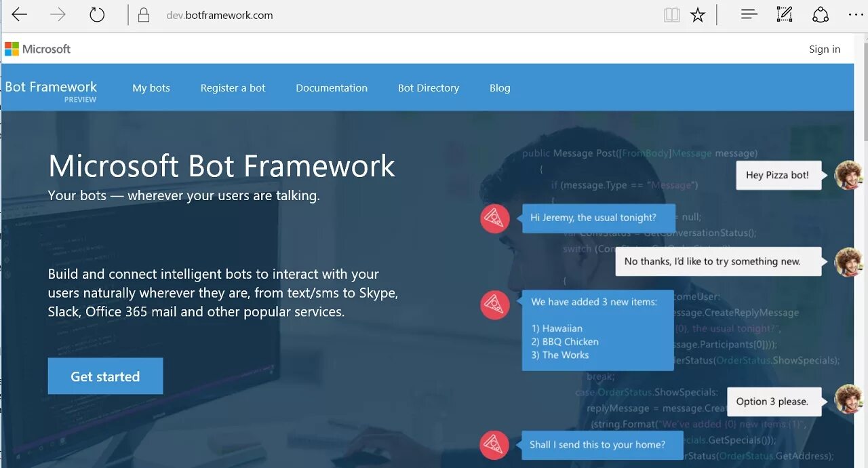Click the address bar URL dev.botframework.com
This screenshot has width=868, height=468.
(x=220, y=15)
